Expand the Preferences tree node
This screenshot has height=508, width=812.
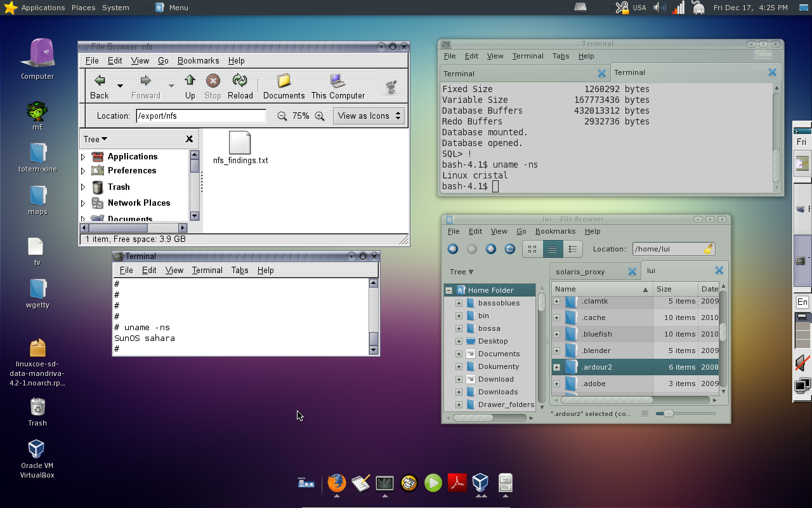pyautogui.click(x=83, y=171)
